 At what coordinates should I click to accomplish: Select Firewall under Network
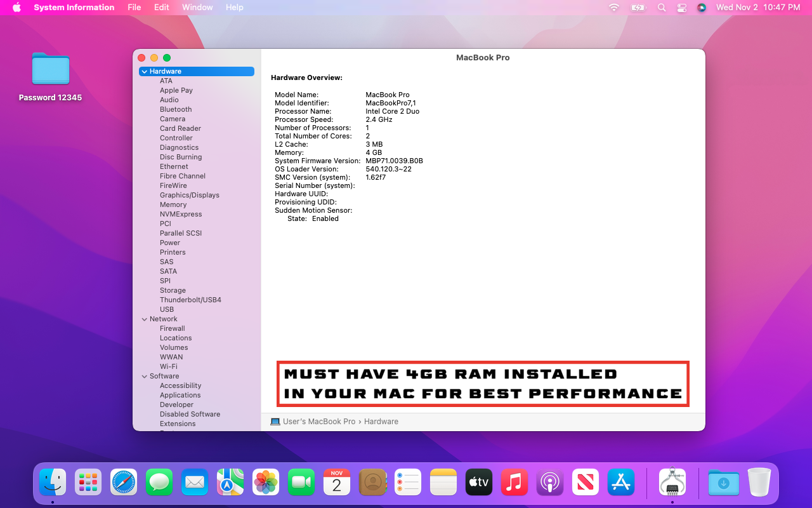pyautogui.click(x=173, y=328)
